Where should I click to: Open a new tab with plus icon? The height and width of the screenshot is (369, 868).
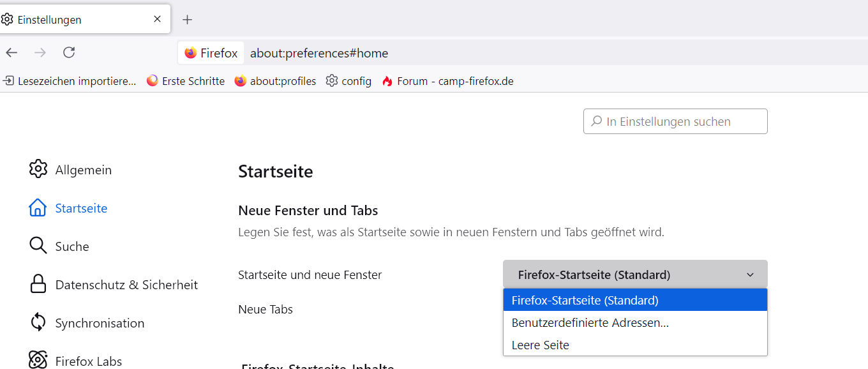187,20
